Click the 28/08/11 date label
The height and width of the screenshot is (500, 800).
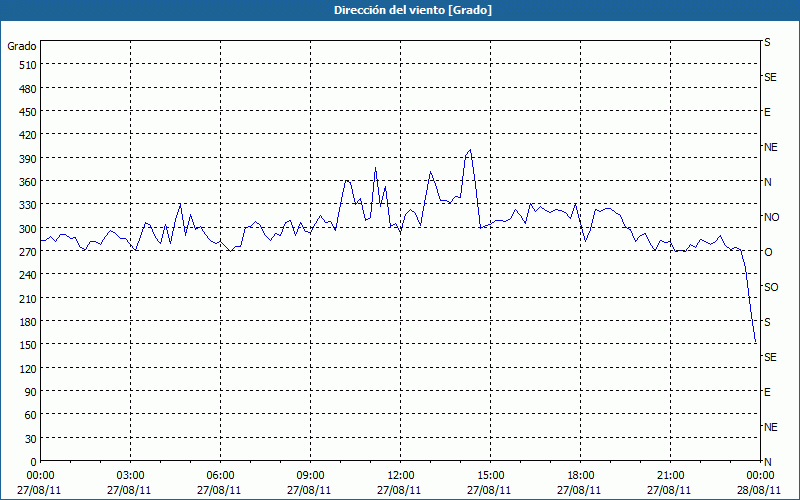tap(759, 490)
